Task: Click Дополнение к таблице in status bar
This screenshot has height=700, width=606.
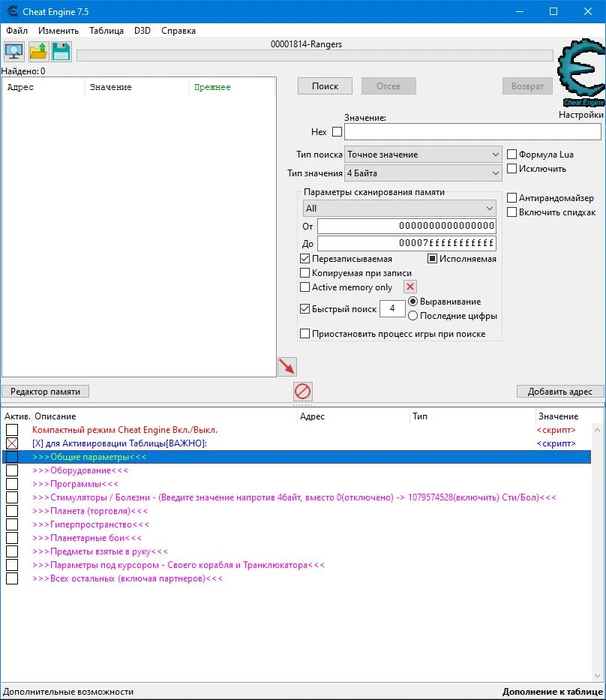Action: click(553, 692)
